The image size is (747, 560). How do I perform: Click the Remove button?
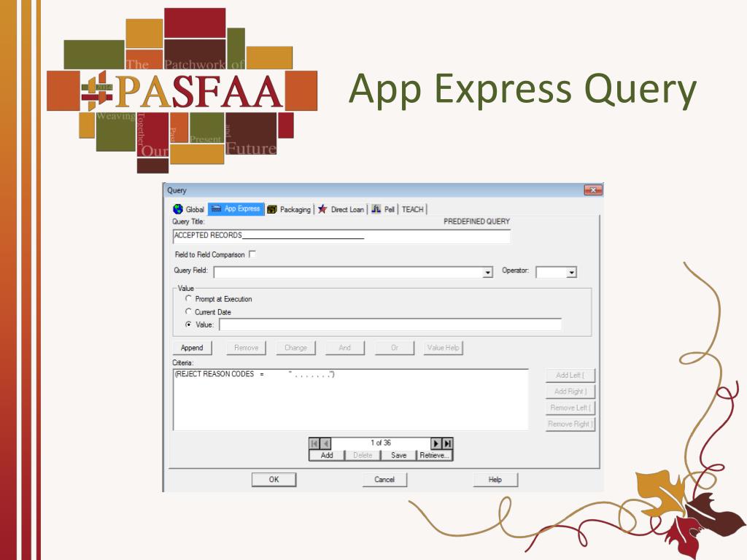247,348
